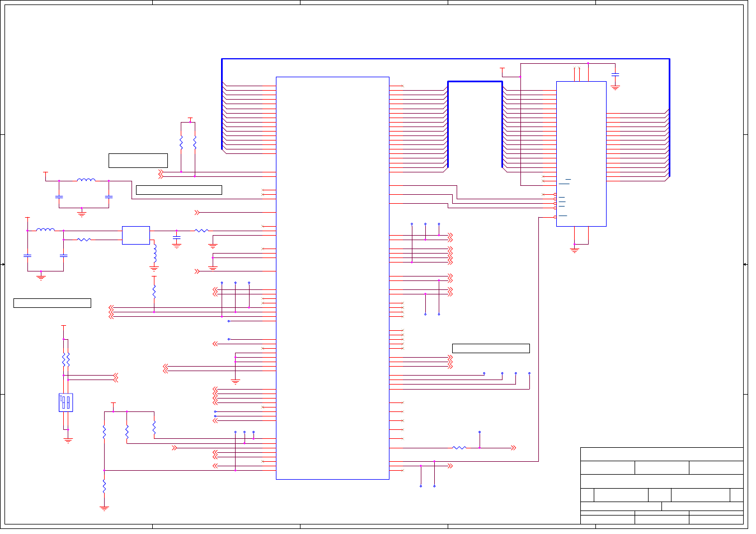This screenshot has height=534, width=756.
Task: Click the ground symbol under the second filter's capacitors
Action: pos(41,277)
